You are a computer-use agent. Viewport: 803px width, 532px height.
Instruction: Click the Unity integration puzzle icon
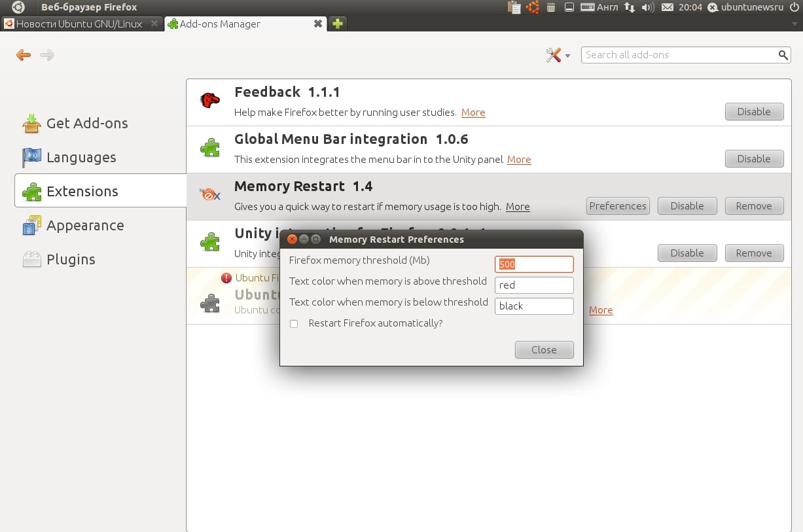(x=210, y=242)
